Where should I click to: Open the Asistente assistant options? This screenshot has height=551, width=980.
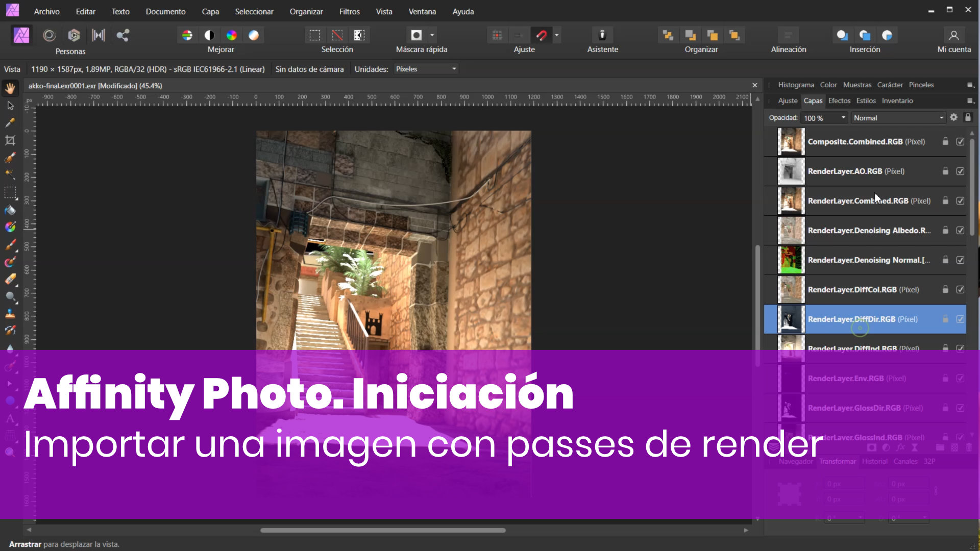click(x=602, y=35)
